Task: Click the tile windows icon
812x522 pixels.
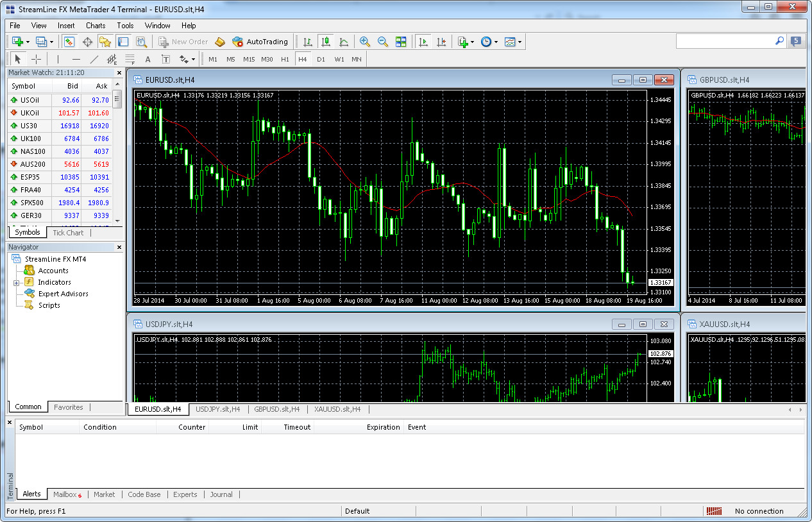Action: (x=401, y=42)
